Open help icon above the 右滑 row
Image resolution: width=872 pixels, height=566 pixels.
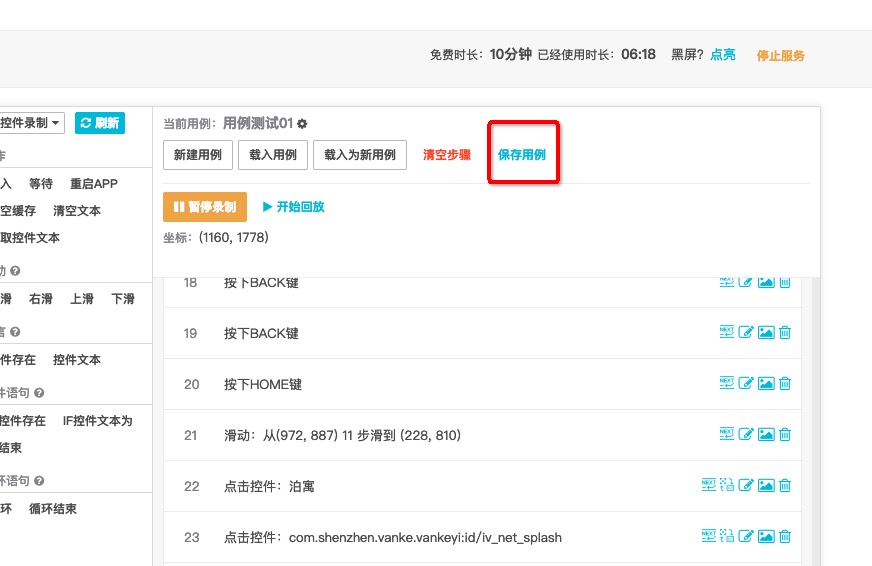[x=15, y=271]
